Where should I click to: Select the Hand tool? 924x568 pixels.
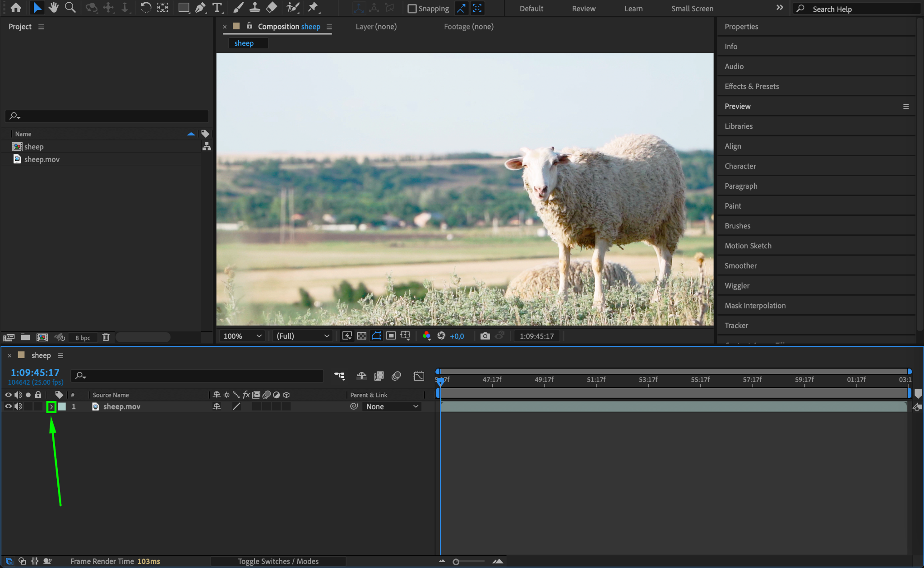coord(54,8)
